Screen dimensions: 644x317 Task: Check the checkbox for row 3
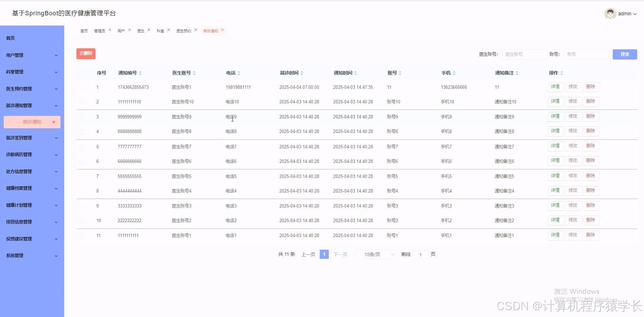pos(82,117)
